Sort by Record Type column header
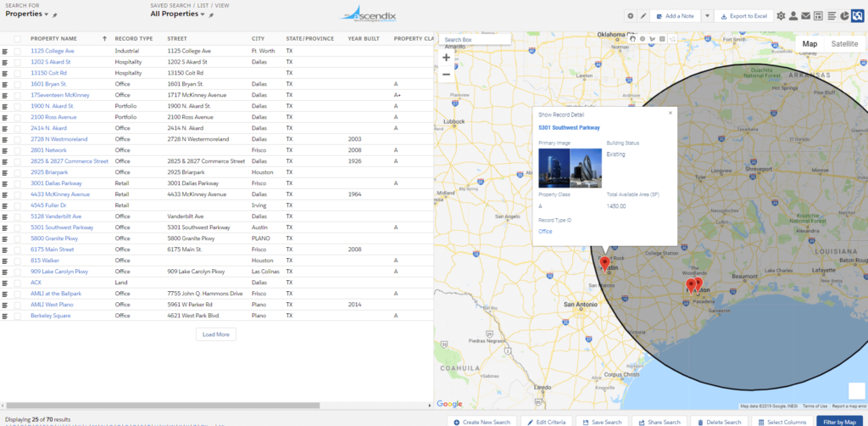 coord(134,39)
